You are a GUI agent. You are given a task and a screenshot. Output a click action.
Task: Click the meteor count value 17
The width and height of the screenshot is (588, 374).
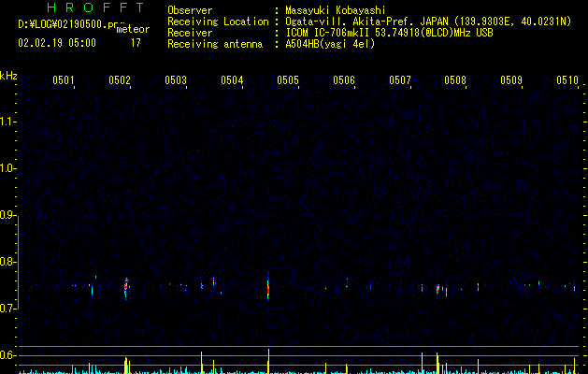click(x=136, y=43)
